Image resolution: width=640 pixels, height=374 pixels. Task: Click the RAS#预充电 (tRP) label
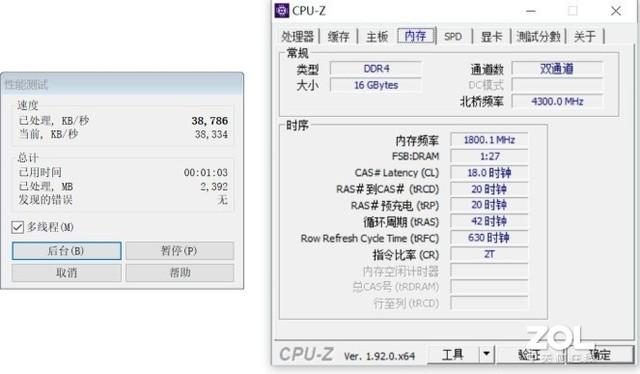(x=395, y=205)
